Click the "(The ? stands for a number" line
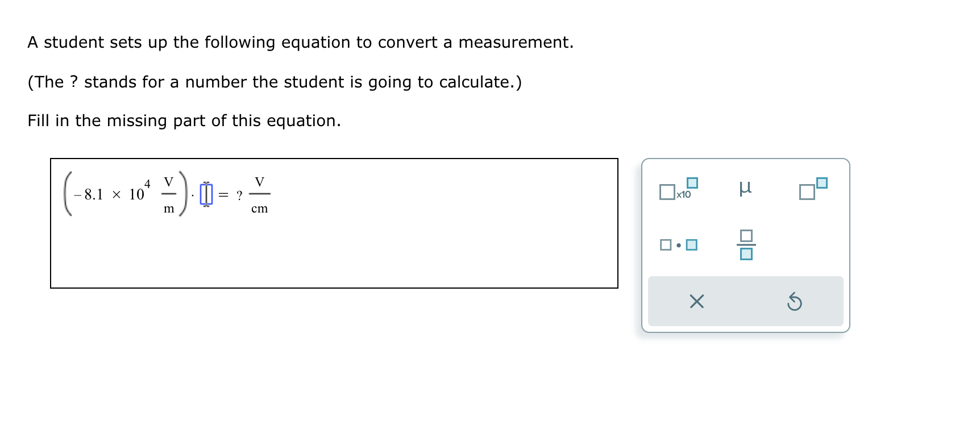Screen dimensions: 980x425 point(274,82)
